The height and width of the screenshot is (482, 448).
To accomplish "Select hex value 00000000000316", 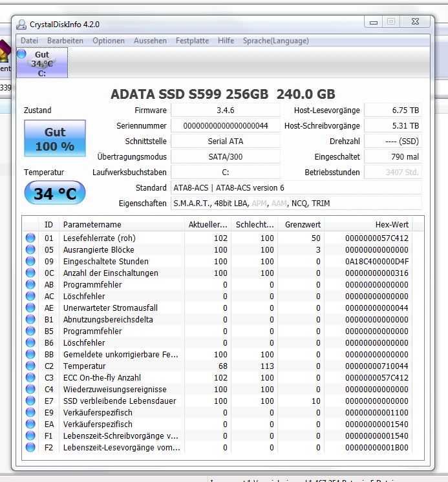I will (x=377, y=273).
